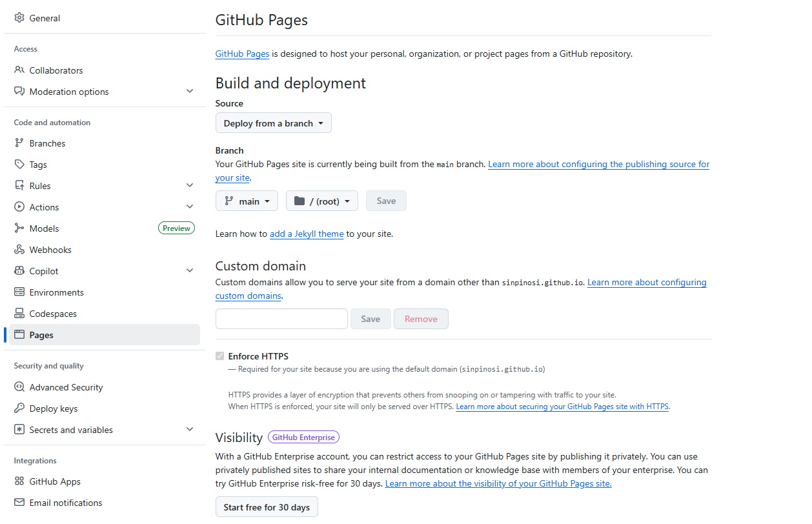Screen dimensions: 812x524
Task: Expand the Moderation options chevron
Action: pyautogui.click(x=190, y=92)
